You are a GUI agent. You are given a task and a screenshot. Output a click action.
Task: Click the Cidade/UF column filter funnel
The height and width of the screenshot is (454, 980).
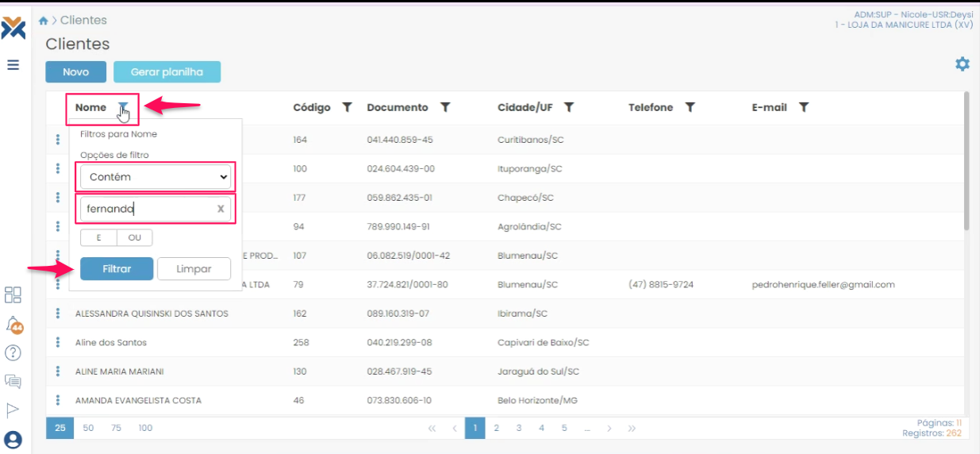[569, 107]
